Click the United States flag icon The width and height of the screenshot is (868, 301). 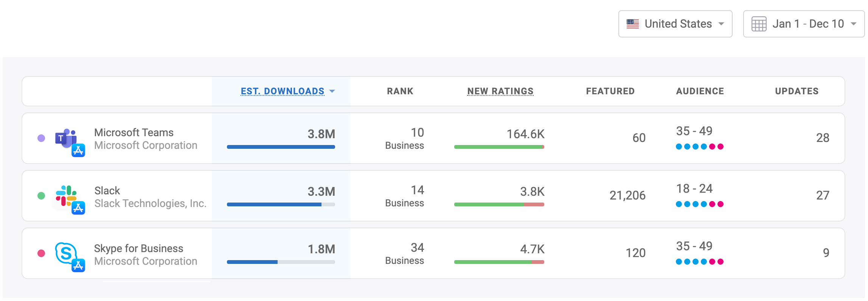pyautogui.click(x=633, y=24)
